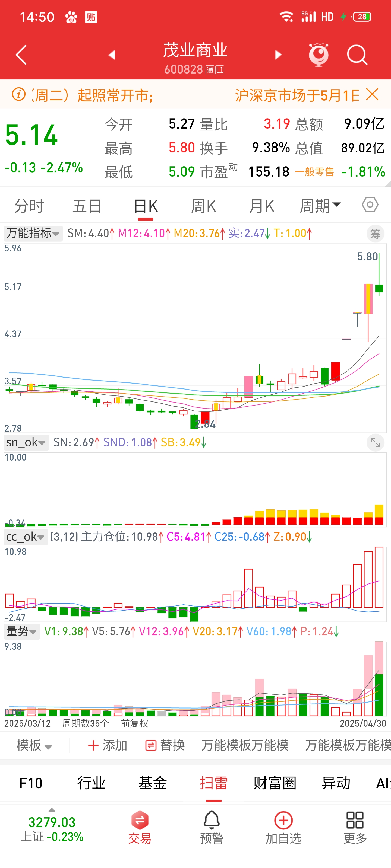Tap the 2.84 low price label

click(x=205, y=424)
